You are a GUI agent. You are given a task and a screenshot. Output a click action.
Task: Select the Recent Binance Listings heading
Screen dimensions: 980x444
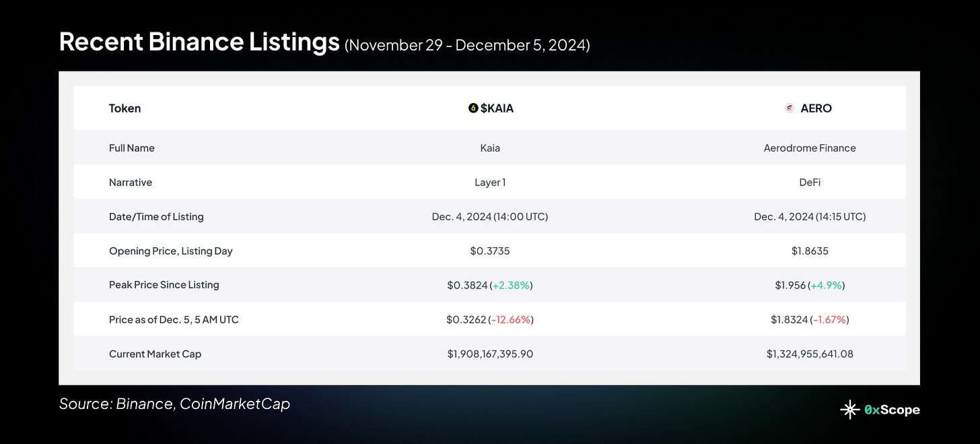tap(199, 42)
